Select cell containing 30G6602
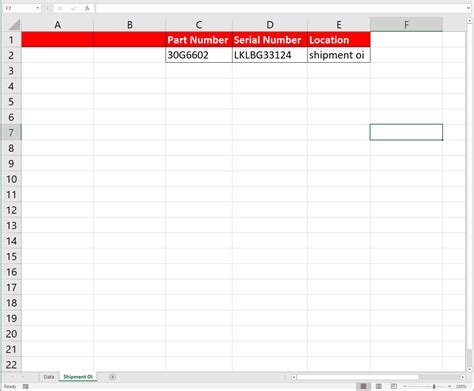 pyautogui.click(x=199, y=55)
